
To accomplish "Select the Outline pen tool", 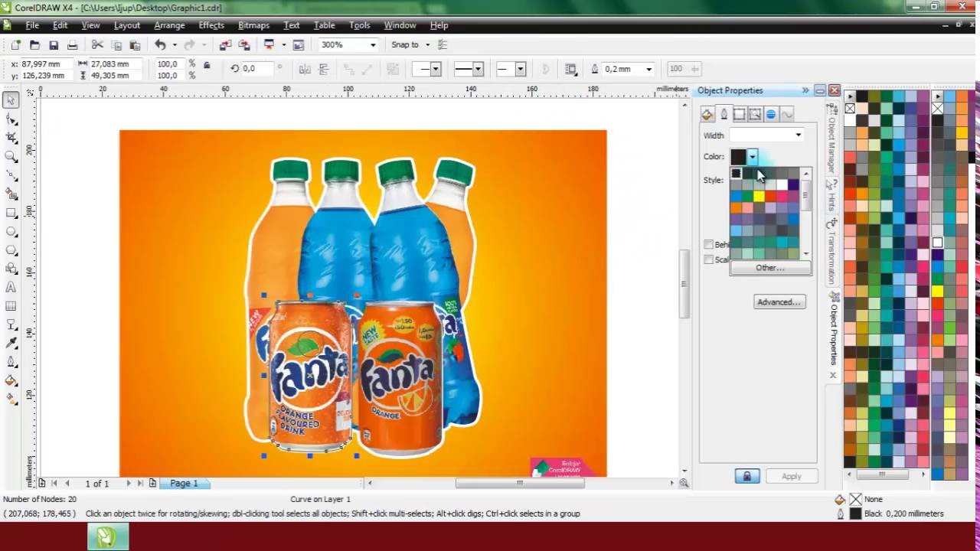I will point(11,362).
